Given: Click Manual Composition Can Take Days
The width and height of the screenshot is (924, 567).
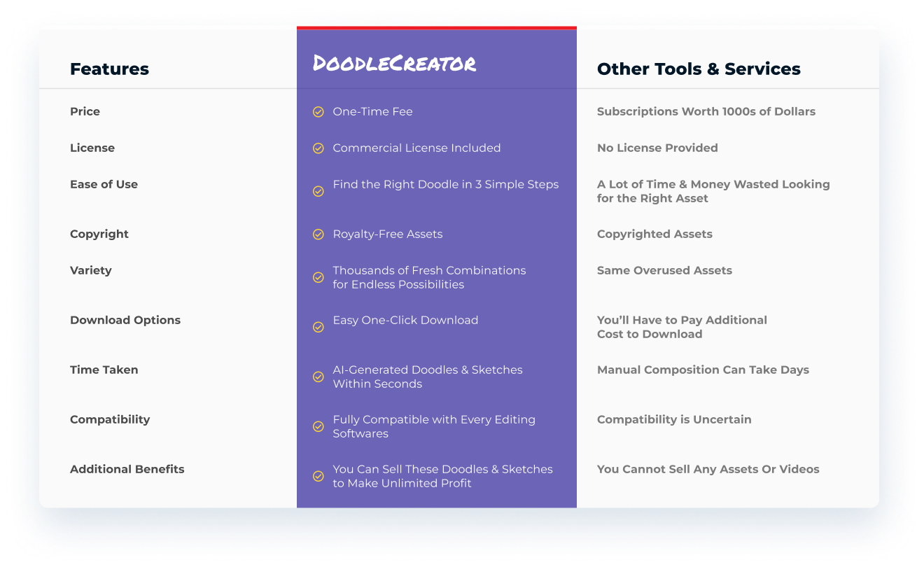Looking at the screenshot, I should click(703, 370).
